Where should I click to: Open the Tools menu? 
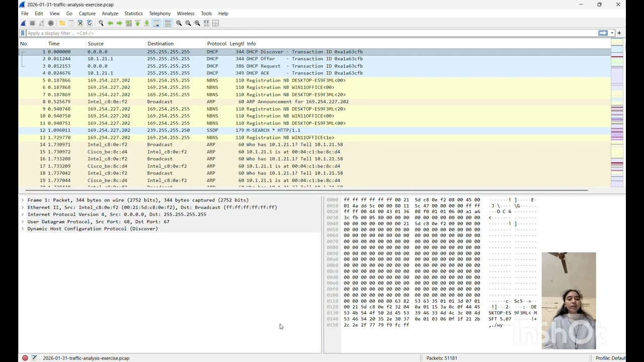click(206, 14)
